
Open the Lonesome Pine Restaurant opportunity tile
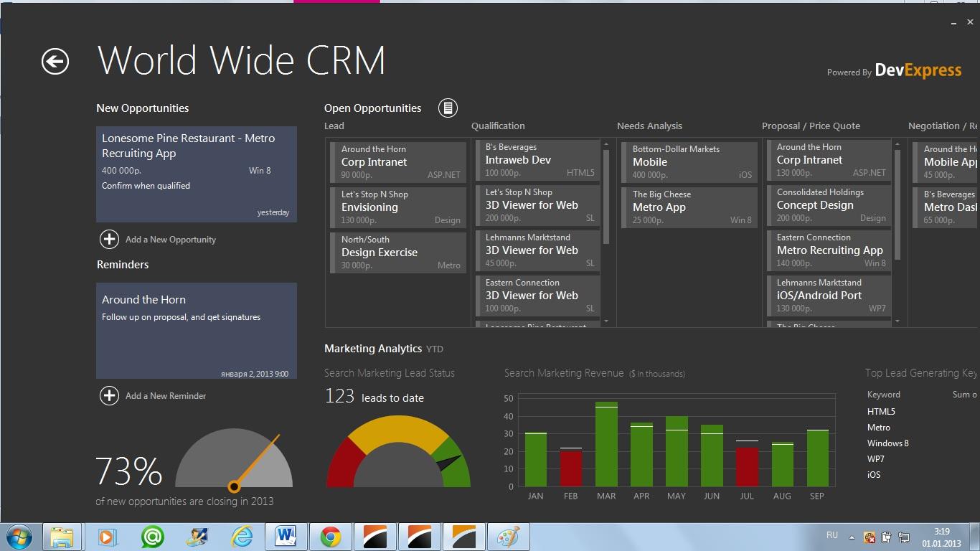pyautogui.click(x=197, y=174)
